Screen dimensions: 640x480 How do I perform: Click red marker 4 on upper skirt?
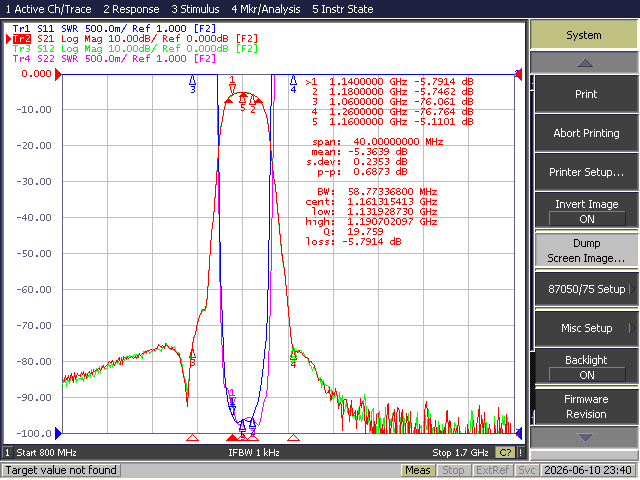point(293,359)
